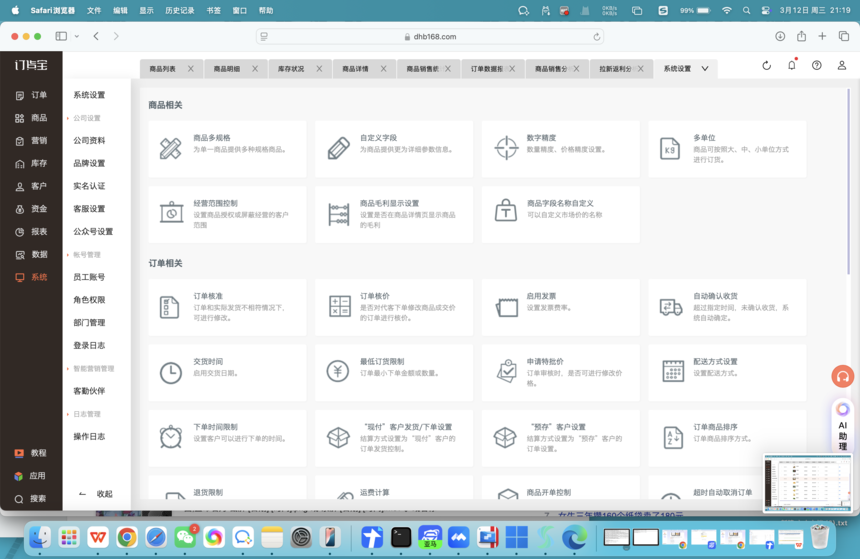
Task: Click the 自动确认收货 truck icon
Action: 671,307
